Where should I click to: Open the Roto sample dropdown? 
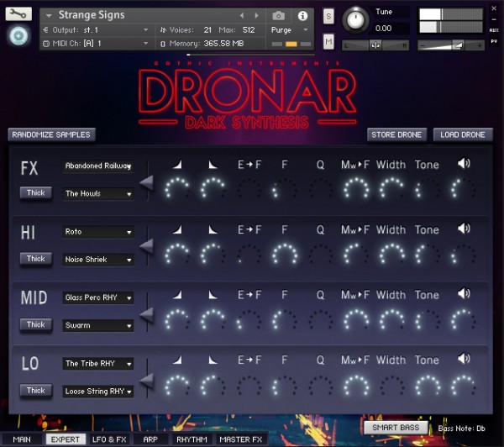coord(98,232)
